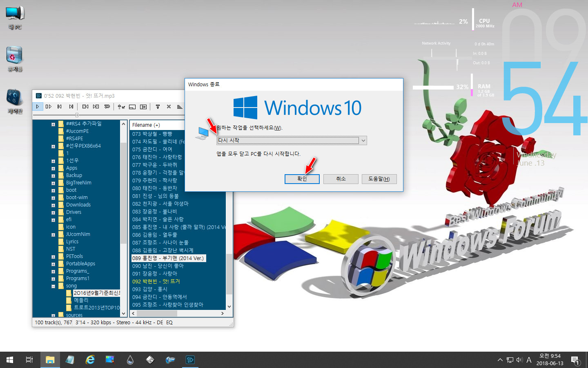The width and height of the screenshot is (588, 368).
Task: Click the find/filter funnel toolbar icon
Action: tap(158, 106)
